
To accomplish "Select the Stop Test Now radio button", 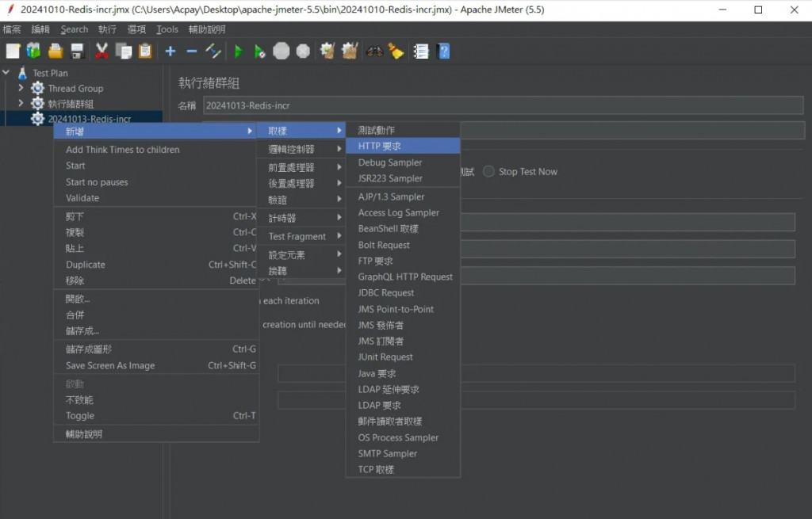I will [x=488, y=171].
